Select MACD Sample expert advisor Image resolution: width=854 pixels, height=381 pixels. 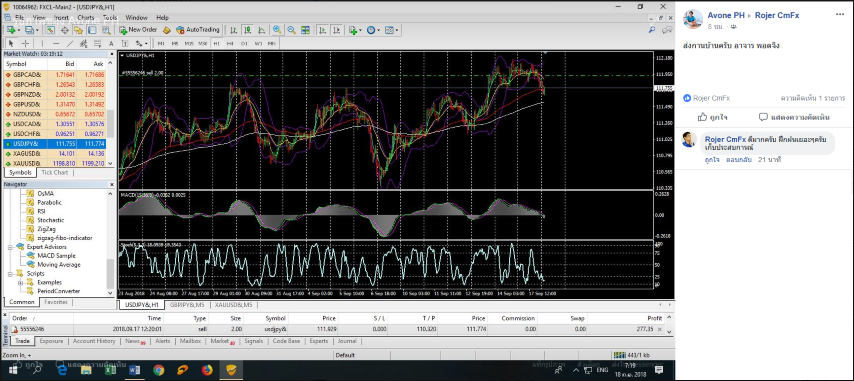point(57,255)
